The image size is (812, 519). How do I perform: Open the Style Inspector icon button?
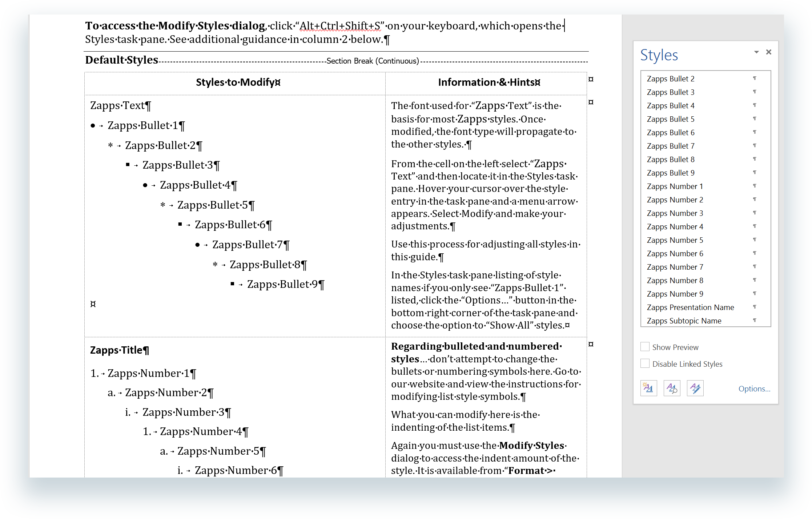(672, 388)
